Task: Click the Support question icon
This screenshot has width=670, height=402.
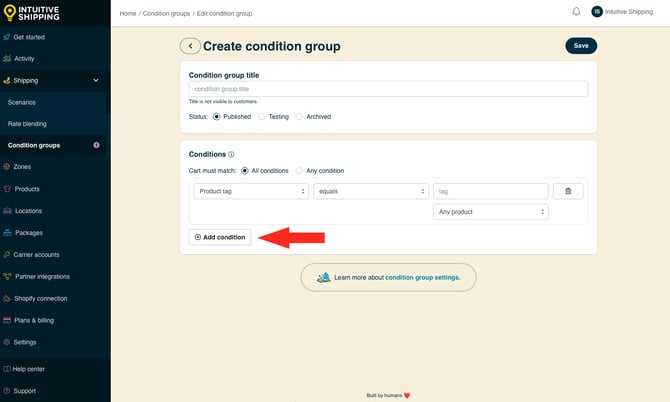Action: [x=6, y=391]
